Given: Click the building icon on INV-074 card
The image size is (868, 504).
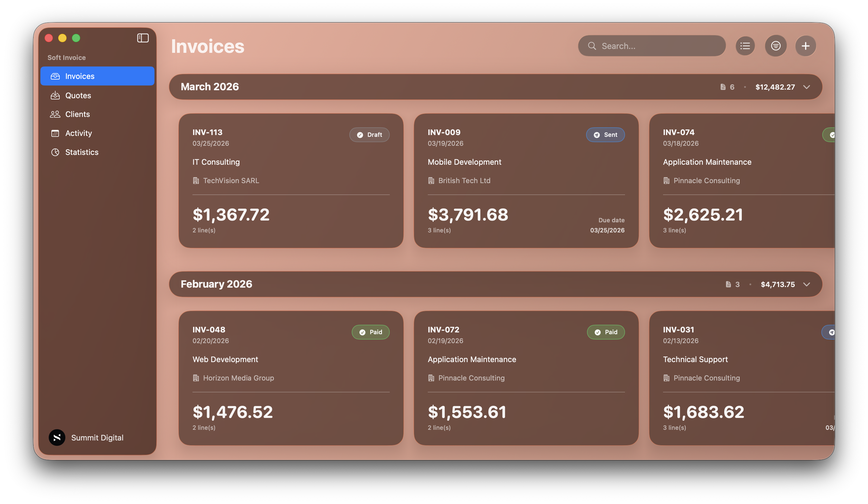Looking at the screenshot, I should 666,181.
